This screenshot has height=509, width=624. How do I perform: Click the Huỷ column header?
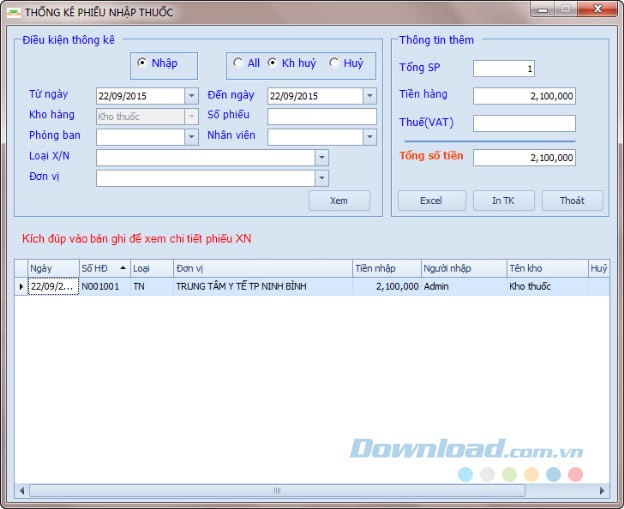click(x=599, y=269)
